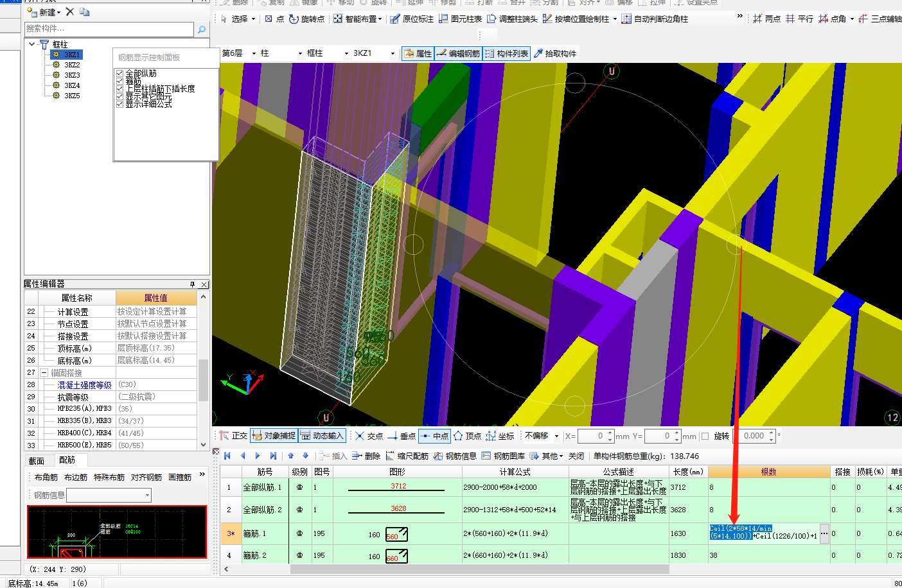Open the 3KZ1 component dropdown

point(393,53)
